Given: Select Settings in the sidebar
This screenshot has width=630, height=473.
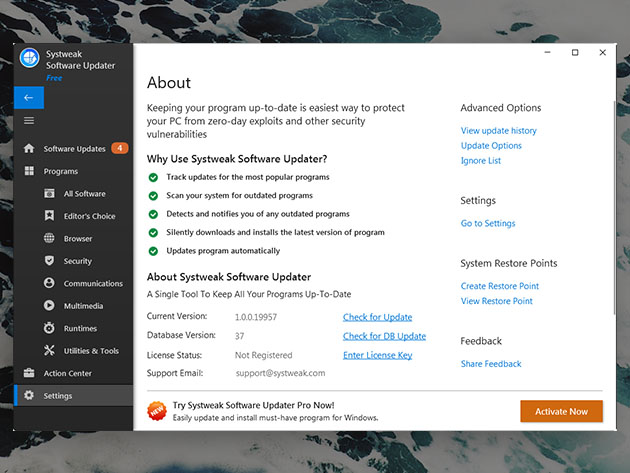Looking at the screenshot, I should 57,396.
